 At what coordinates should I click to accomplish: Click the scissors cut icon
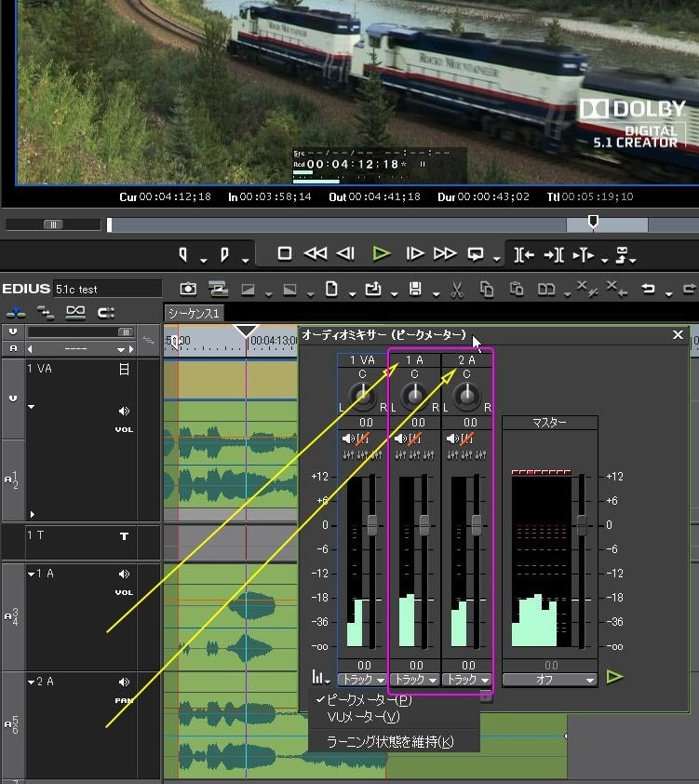[457, 289]
